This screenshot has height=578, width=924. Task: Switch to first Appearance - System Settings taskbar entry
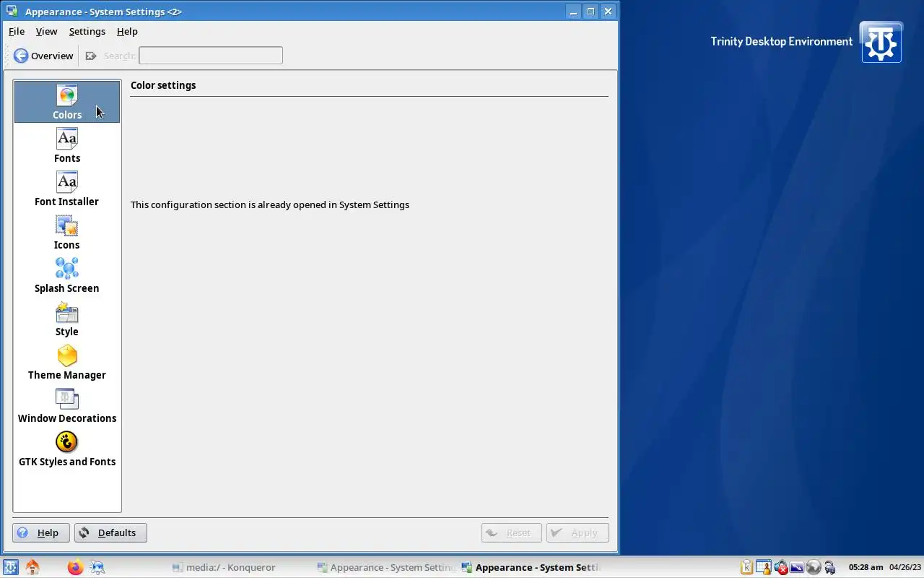[385, 567]
